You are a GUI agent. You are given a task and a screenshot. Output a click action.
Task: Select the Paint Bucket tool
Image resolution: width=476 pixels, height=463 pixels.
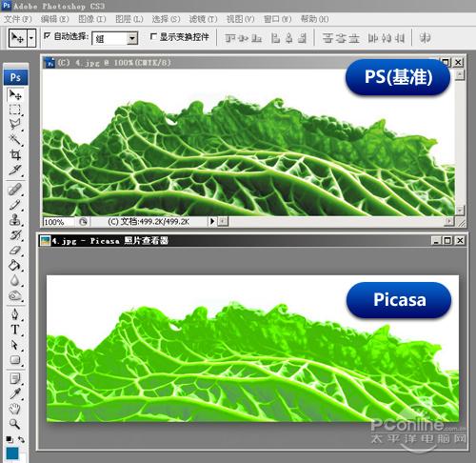point(14,265)
